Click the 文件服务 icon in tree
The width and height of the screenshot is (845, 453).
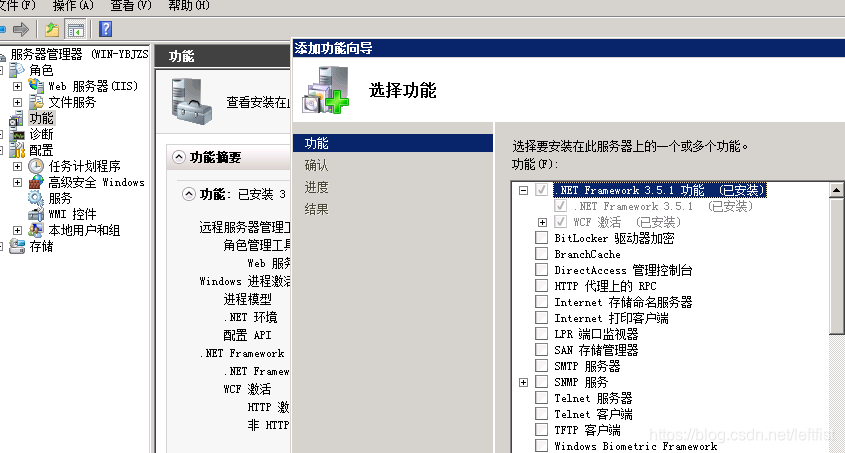(36, 102)
